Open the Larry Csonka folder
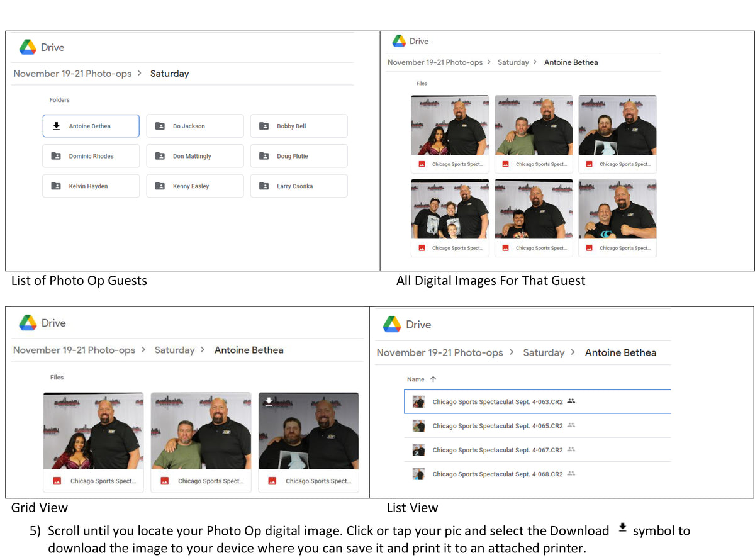755x560 pixels. pyautogui.click(x=299, y=186)
